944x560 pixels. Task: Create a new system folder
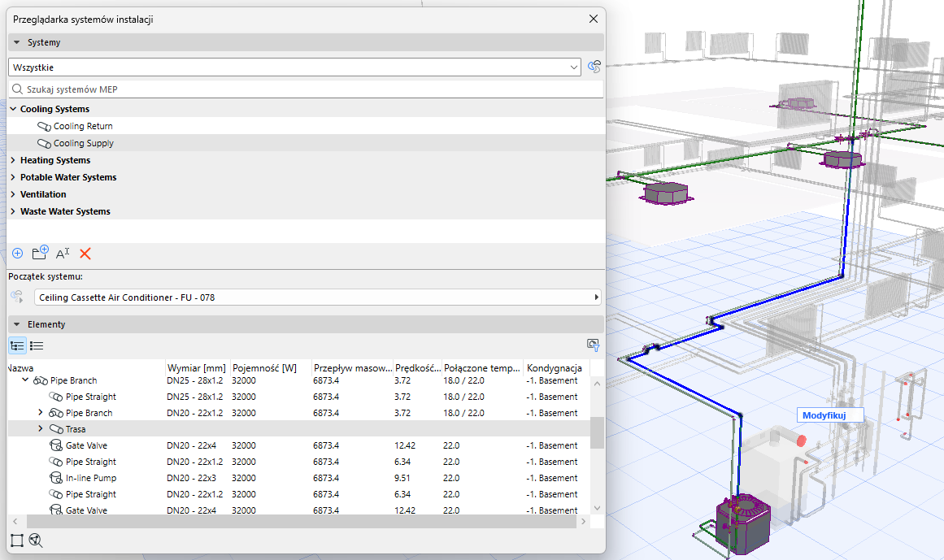tap(41, 253)
